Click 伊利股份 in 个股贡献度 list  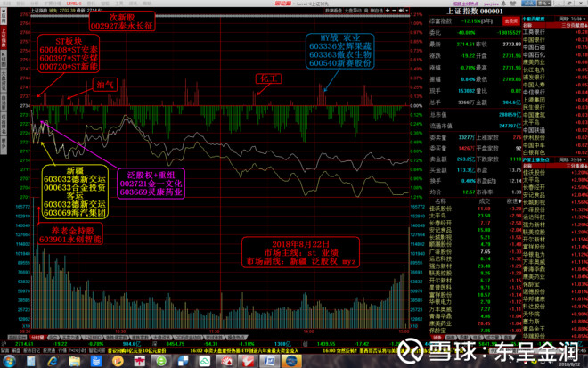click(x=534, y=137)
